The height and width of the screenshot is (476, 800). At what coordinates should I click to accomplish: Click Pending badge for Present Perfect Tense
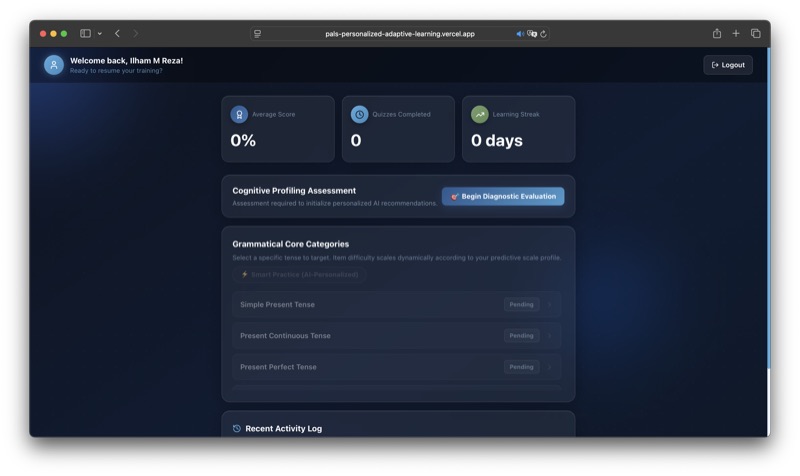[x=521, y=367]
